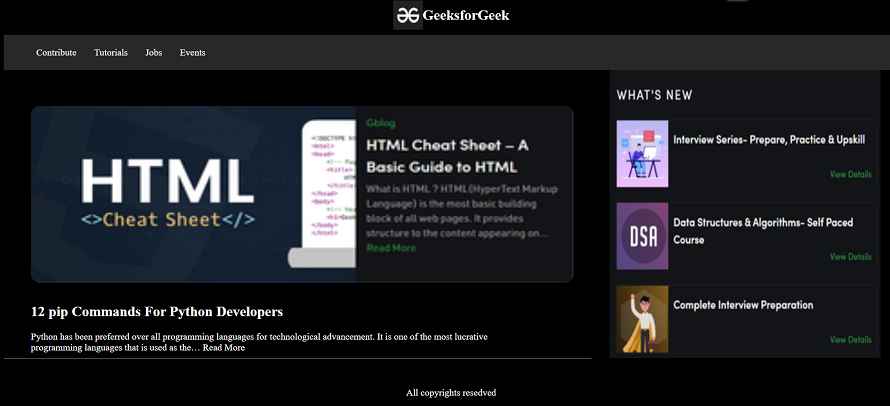Image resolution: width=890 pixels, height=406 pixels.
Task: View Details for the DSA Self Paced Course
Action: tap(850, 257)
